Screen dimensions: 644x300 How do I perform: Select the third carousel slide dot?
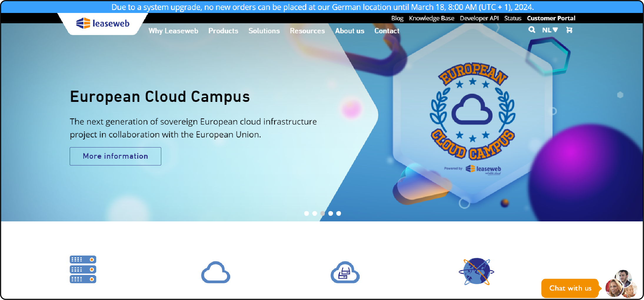pyautogui.click(x=323, y=213)
